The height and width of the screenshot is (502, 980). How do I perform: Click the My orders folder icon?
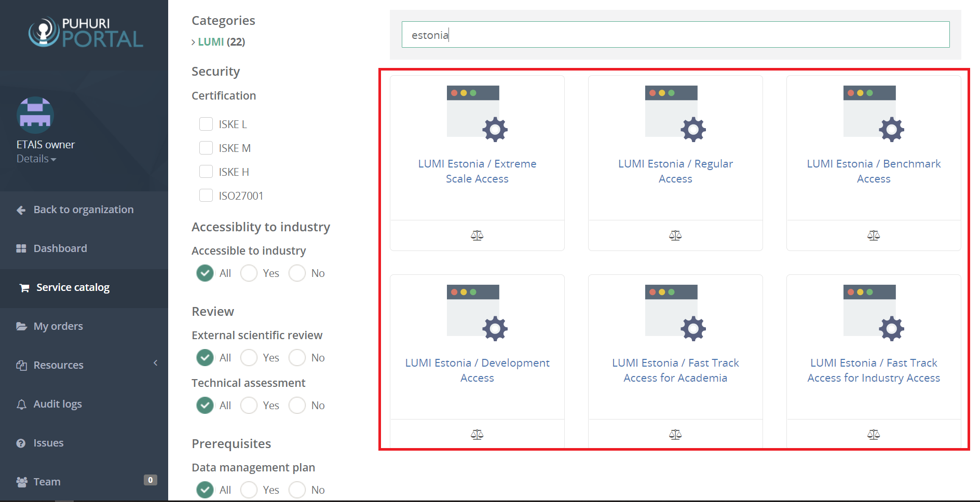click(x=21, y=327)
